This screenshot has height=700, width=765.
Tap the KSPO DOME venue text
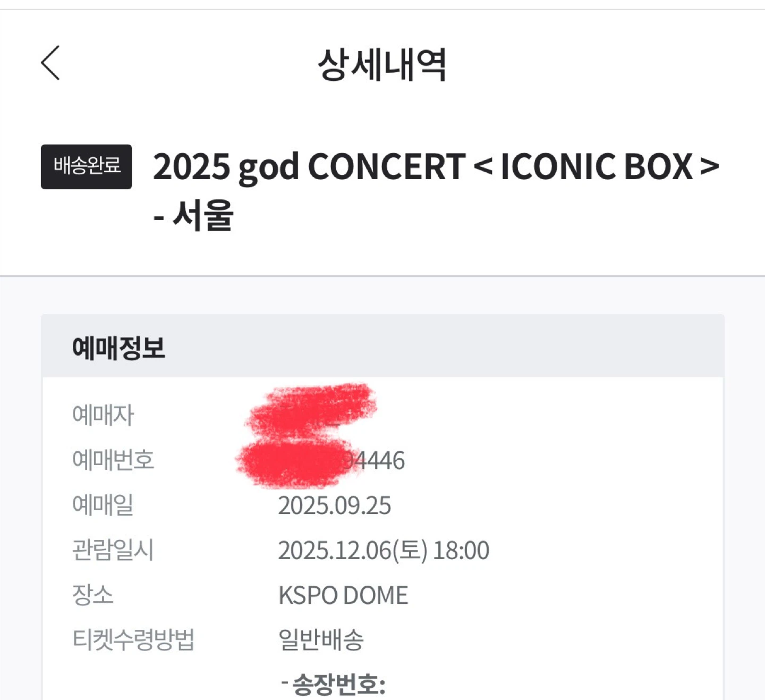point(343,595)
